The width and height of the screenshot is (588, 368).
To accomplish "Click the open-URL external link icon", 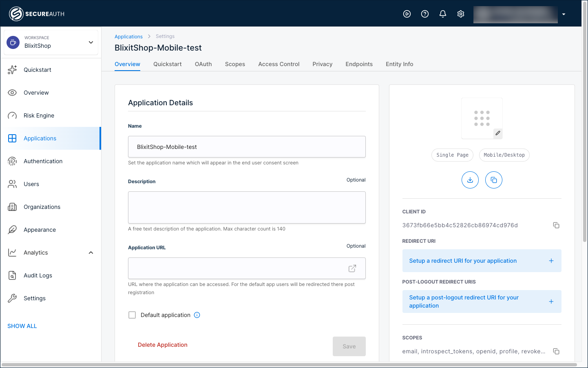I will 352,268.
